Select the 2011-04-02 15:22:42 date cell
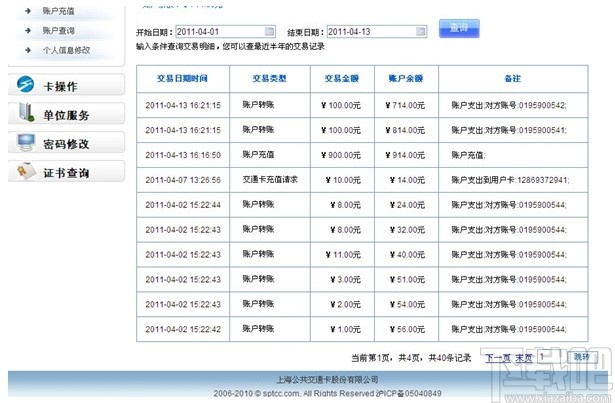This screenshot has width=615, height=403. click(x=183, y=329)
